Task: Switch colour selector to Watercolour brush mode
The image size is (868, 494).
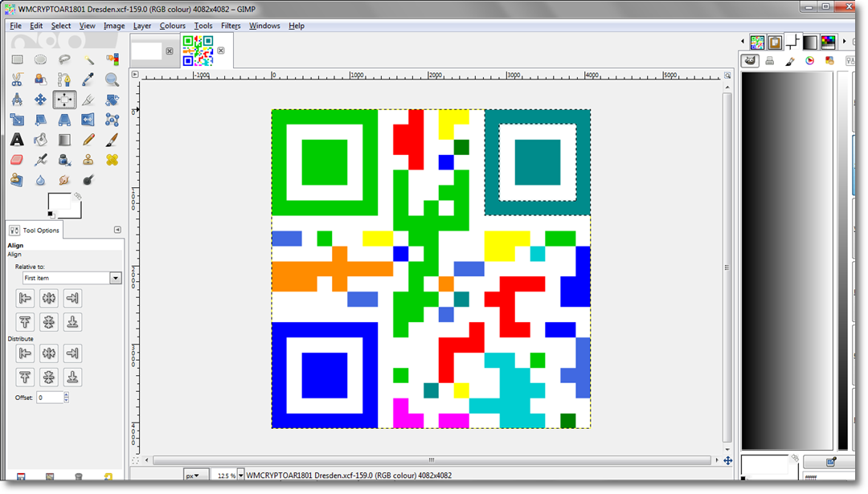Action: coord(790,61)
